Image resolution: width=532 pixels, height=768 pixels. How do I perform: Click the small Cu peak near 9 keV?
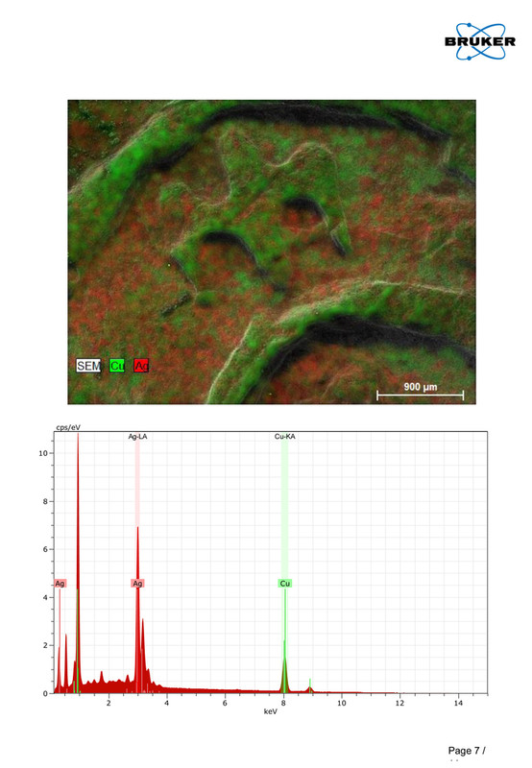[310, 687]
